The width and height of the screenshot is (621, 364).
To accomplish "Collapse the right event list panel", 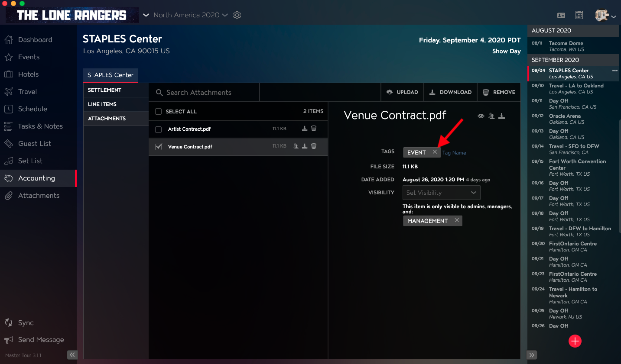I will pos(532,355).
